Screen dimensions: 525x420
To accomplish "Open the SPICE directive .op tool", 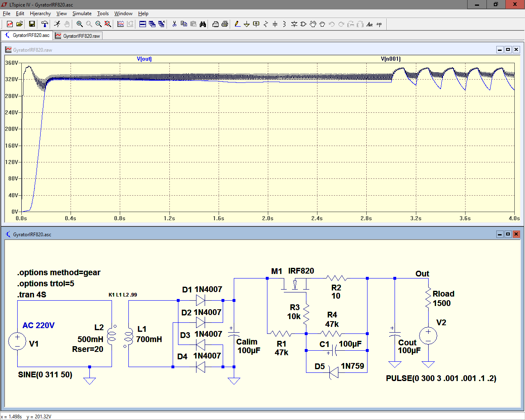I will [x=379, y=24].
